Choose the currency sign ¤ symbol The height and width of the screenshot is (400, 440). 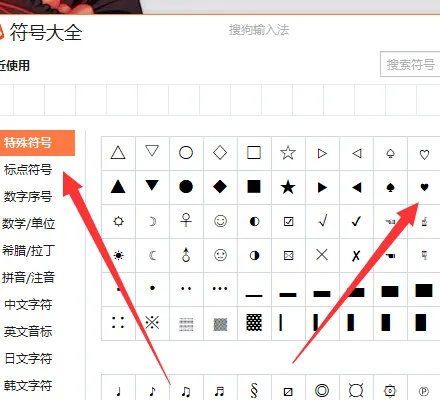pos(356,390)
